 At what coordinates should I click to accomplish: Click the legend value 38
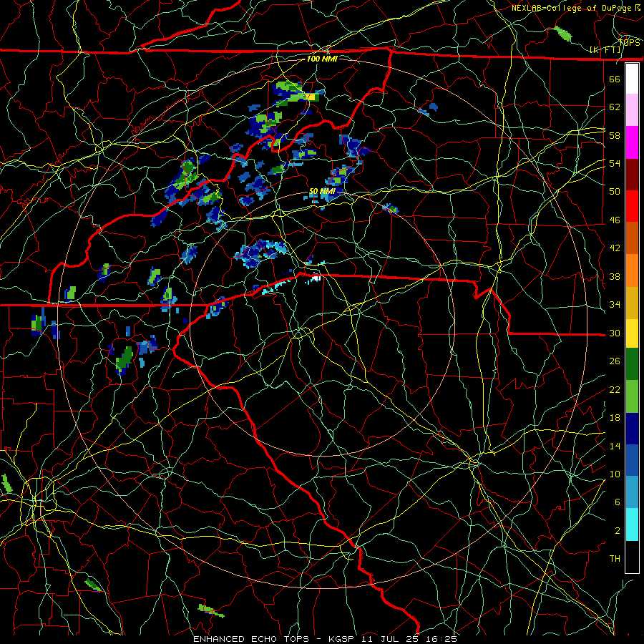615,276
